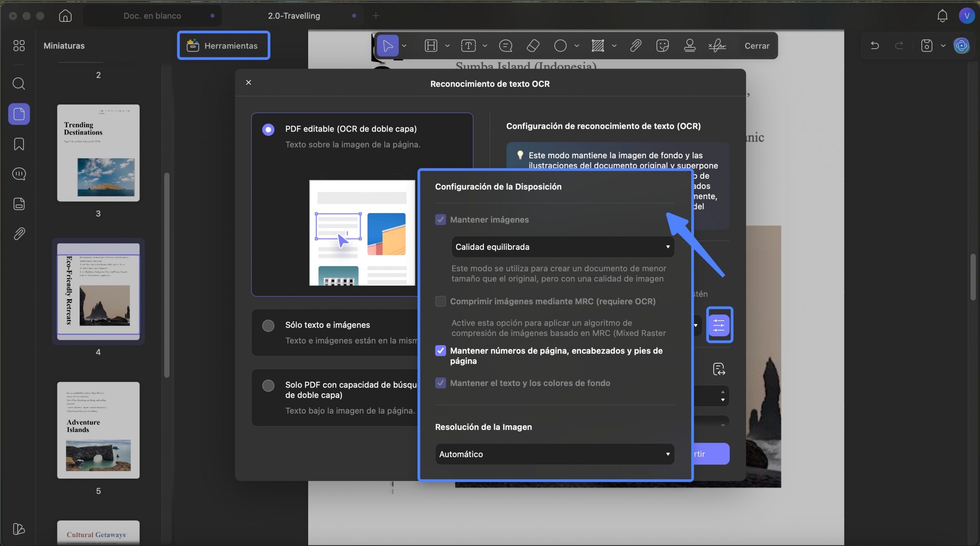Select Solo PDF con capacidad de búsqueda option
Screen dimensions: 980x546
268,385
